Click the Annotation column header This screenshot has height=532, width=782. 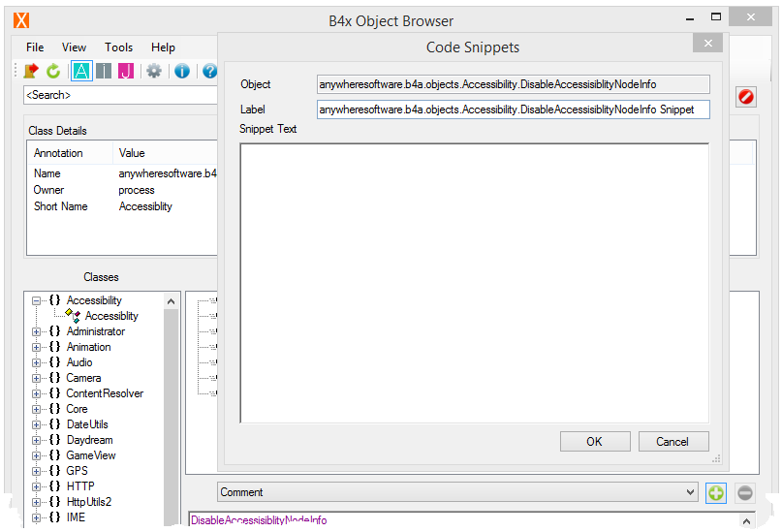[70, 153]
